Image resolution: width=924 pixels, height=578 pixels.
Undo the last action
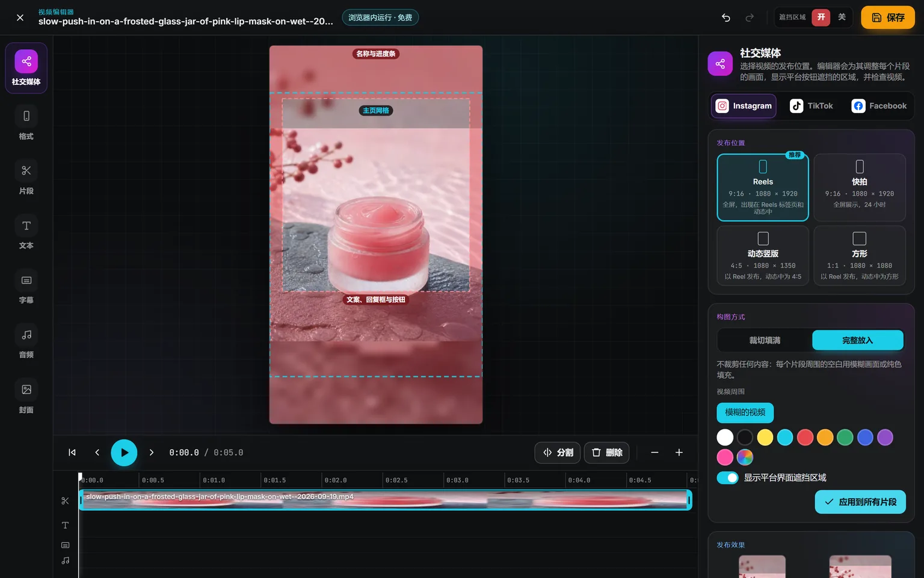click(726, 17)
